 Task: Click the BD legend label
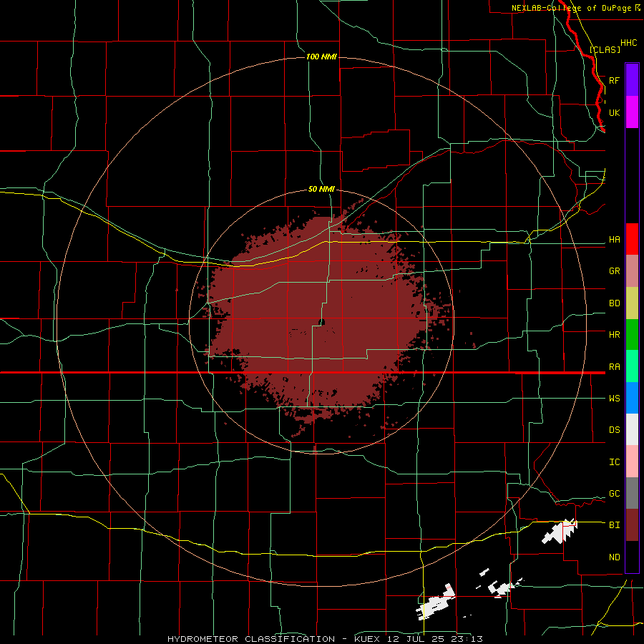tap(614, 303)
